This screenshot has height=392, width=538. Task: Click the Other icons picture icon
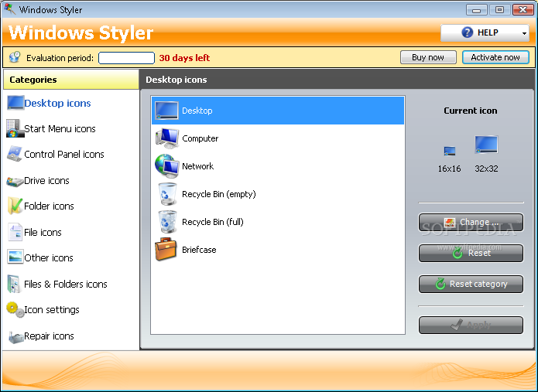click(x=15, y=257)
